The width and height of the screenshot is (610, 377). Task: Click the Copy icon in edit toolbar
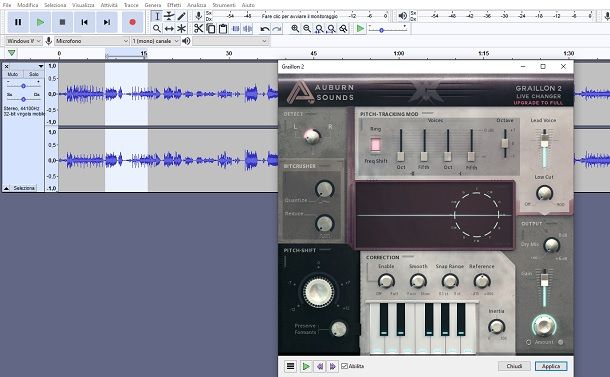pyautogui.click(x=210, y=28)
